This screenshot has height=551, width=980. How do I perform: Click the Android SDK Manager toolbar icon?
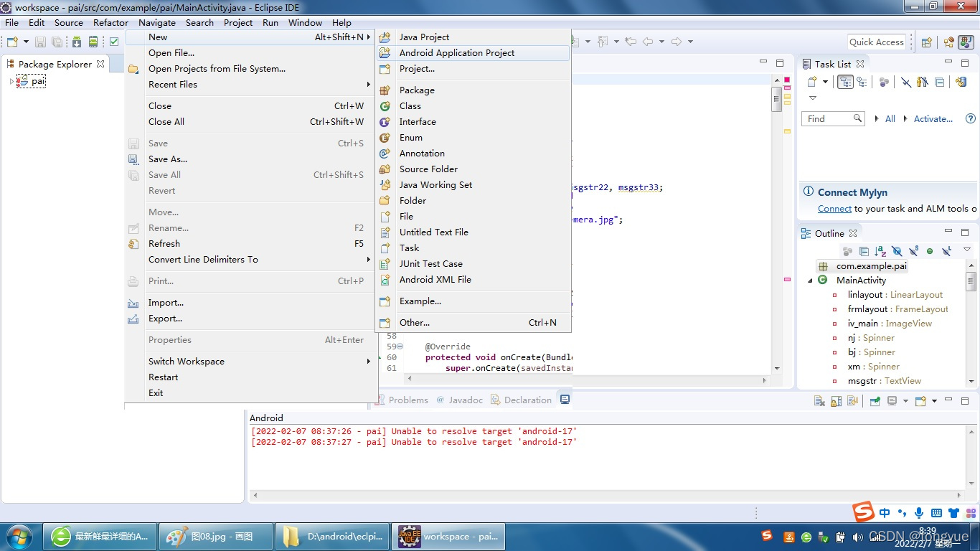pyautogui.click(x=77, y=42)
